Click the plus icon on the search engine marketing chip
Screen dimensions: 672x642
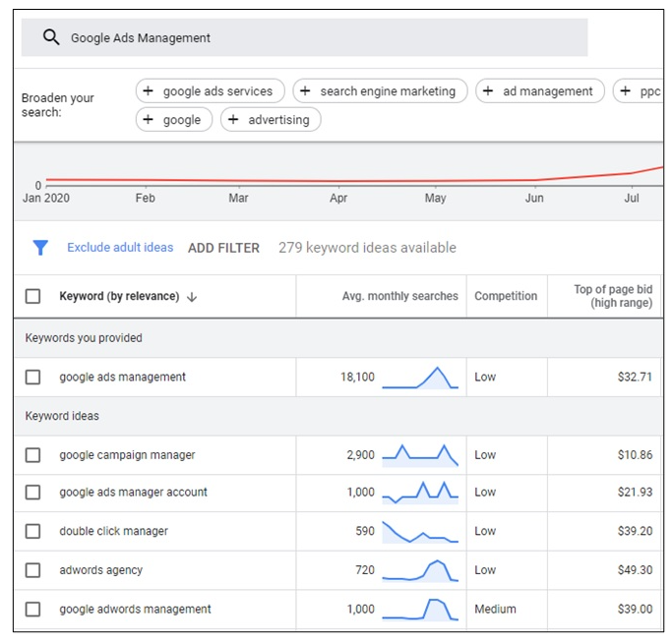click(x=305, y=90)
